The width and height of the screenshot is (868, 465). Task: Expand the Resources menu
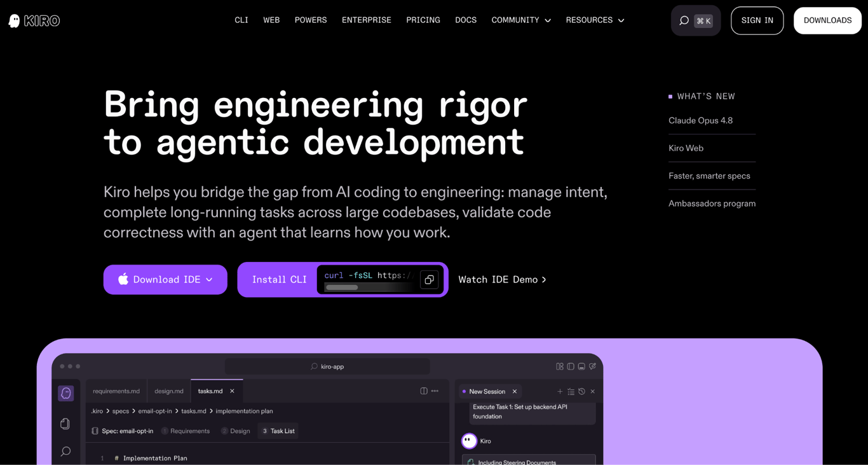click(595, 20)
